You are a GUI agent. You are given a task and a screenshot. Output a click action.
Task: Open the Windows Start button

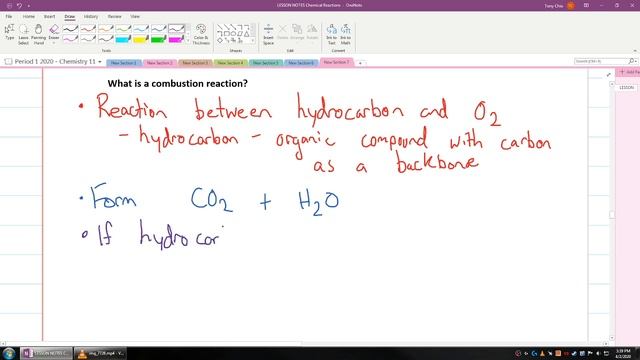[9, 353]
